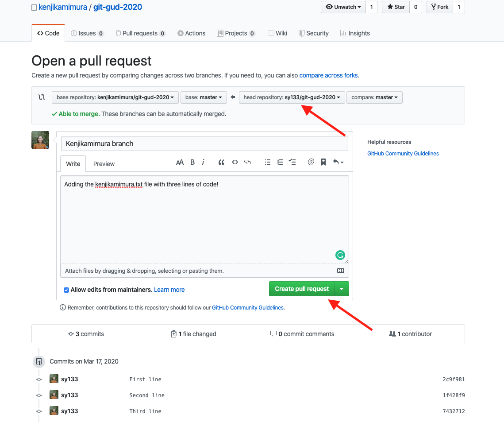
Task: Click the left arrow between base and head
Action: 233,97
